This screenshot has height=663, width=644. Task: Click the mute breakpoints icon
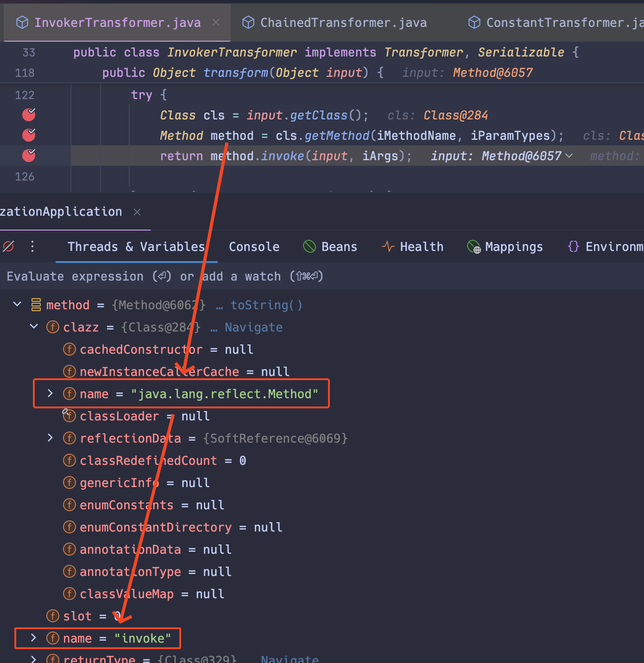(8, 246)
